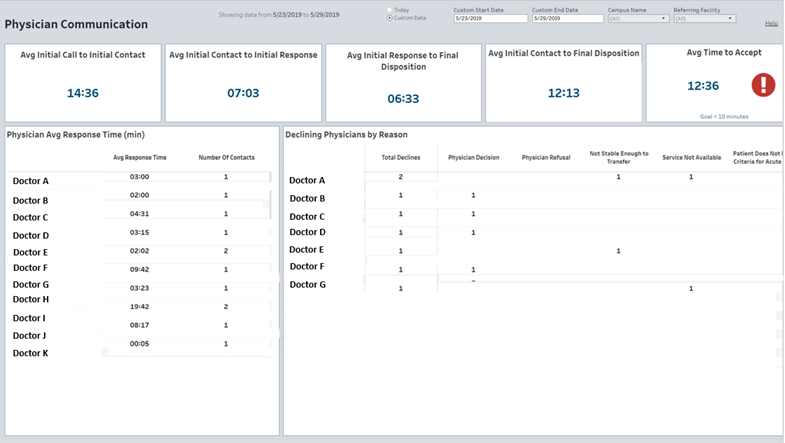The width and height of the screenshot is (785, 443).
Task: Click the 'Avg Time to Accept' heading
Action: pos(724,52)
